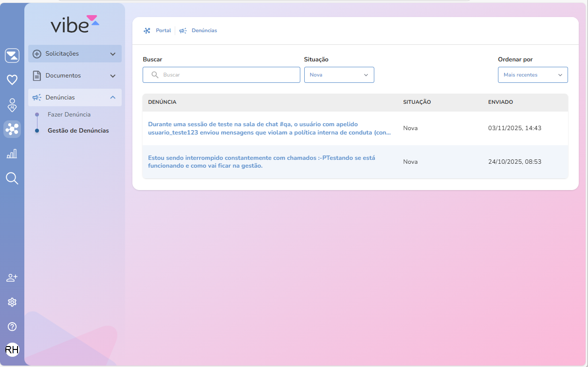
Task: Click the RH user avatar
Action: [12, 349]
